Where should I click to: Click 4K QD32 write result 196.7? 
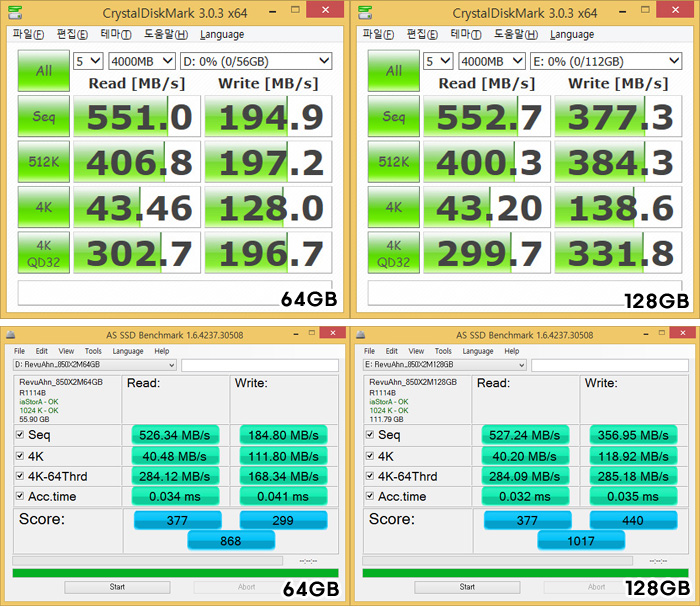coord(268,253)
